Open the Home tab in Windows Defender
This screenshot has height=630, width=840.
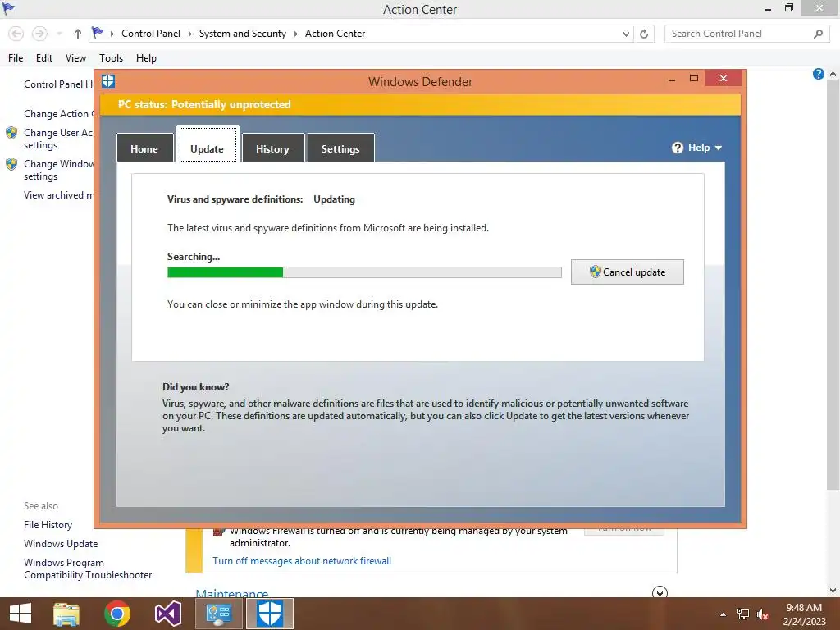coord(144,148)
